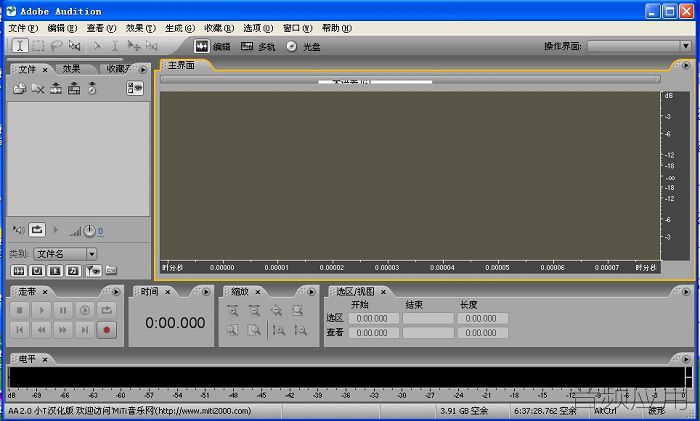Toggle showing audio files filter button
The width and height of the screenshot is (700, 421).
(19, 271)
